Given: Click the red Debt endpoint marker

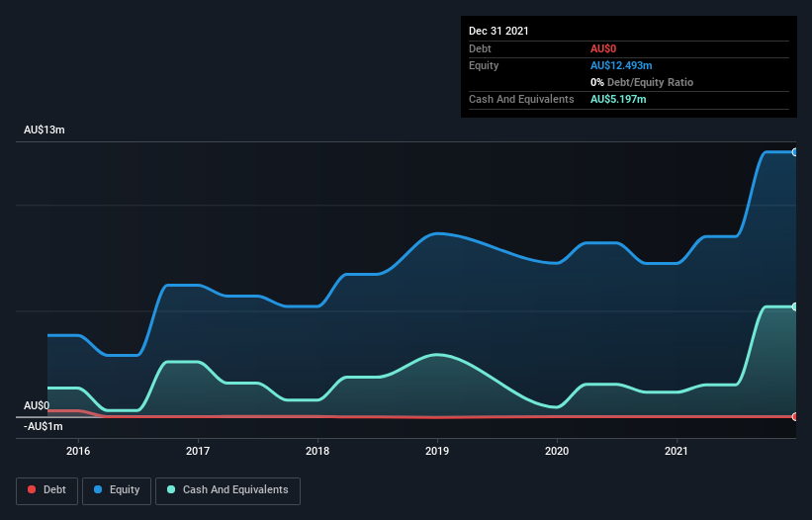Looking at the screenshot, I should [795, 416].
